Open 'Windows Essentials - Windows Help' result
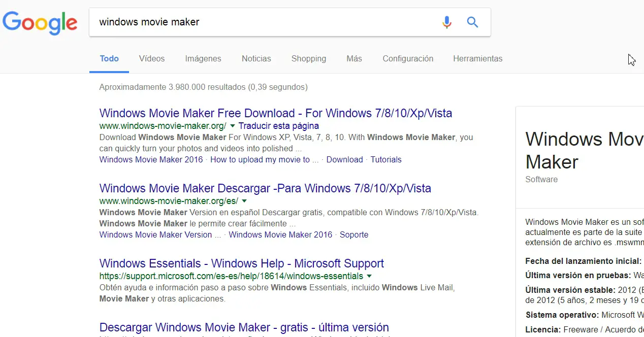 coord(242,263)
